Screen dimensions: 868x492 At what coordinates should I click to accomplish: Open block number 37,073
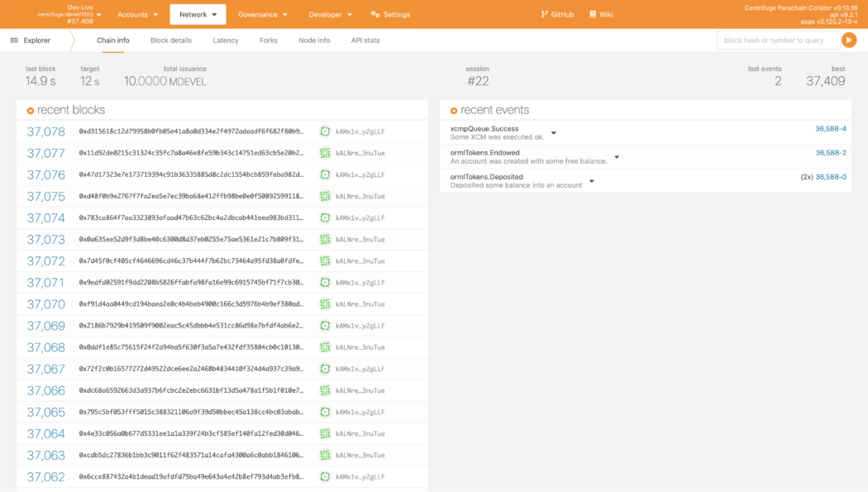[x=46, y=240]
